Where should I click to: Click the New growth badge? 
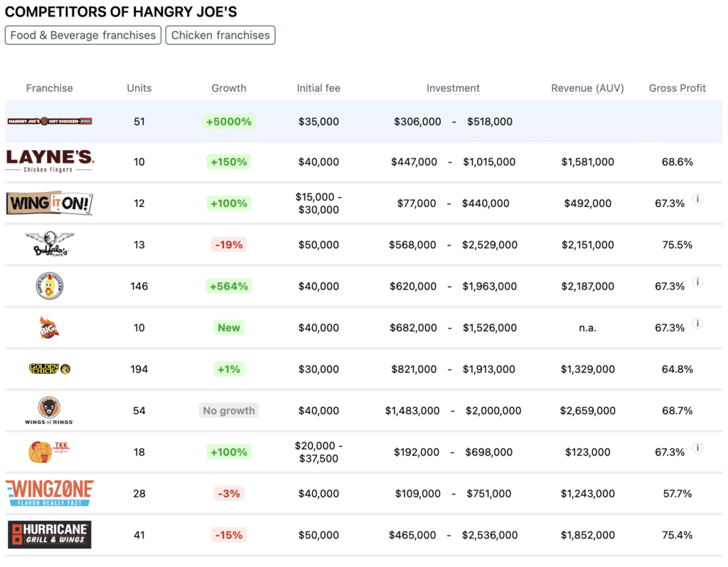point(229,328)
